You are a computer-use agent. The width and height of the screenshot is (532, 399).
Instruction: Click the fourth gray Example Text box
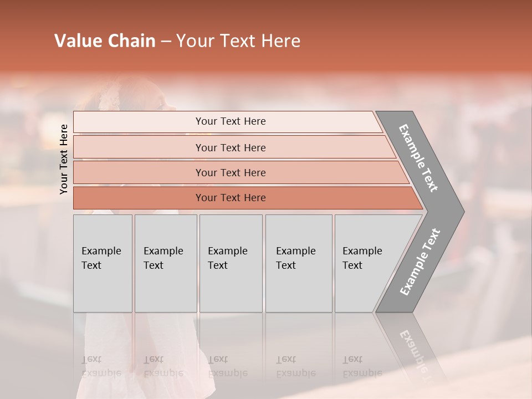coord(298,263)
